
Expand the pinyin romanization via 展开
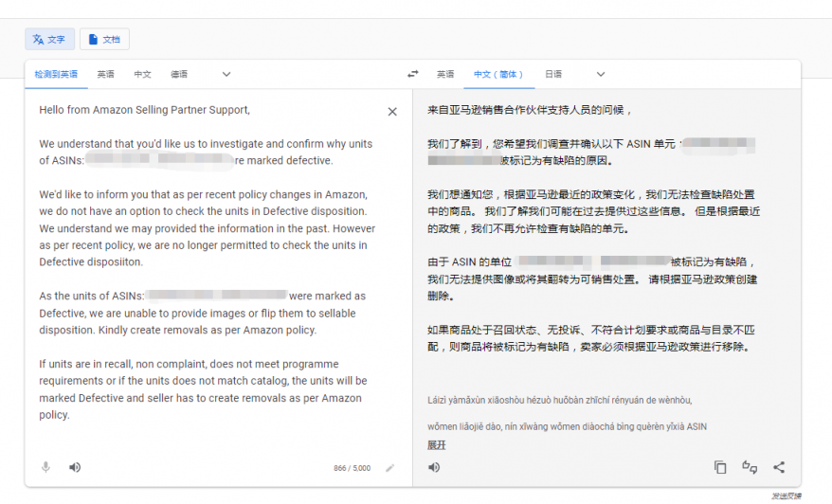[x=437, y=445]
